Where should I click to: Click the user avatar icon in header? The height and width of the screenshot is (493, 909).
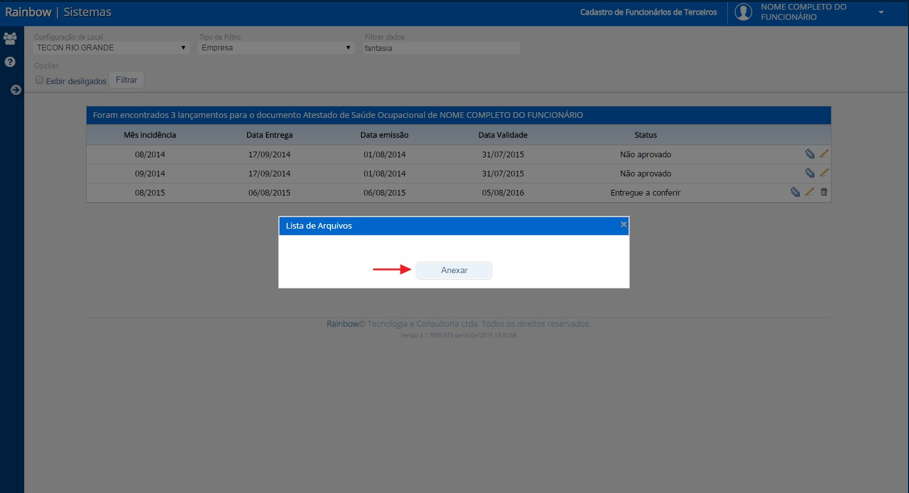743,12
